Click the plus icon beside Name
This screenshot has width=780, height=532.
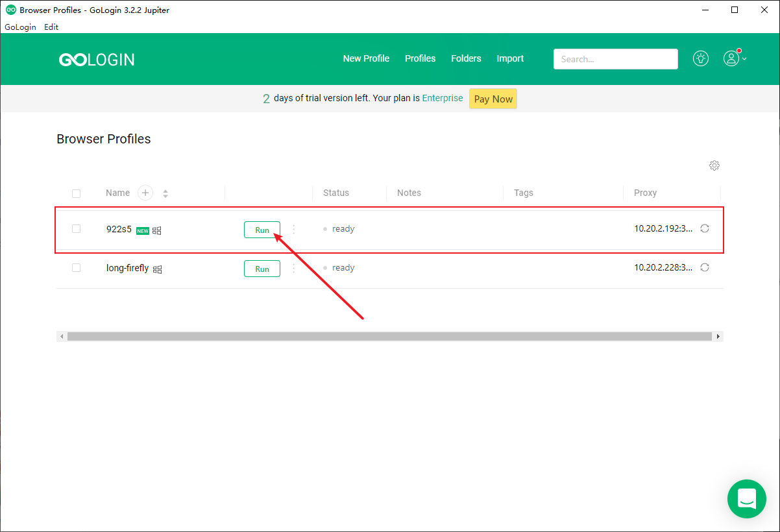145,193
